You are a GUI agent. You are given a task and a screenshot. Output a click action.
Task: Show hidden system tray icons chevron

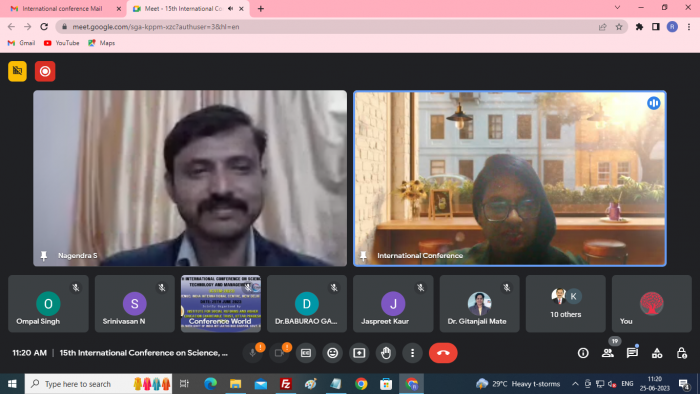(x=575, y=384)
